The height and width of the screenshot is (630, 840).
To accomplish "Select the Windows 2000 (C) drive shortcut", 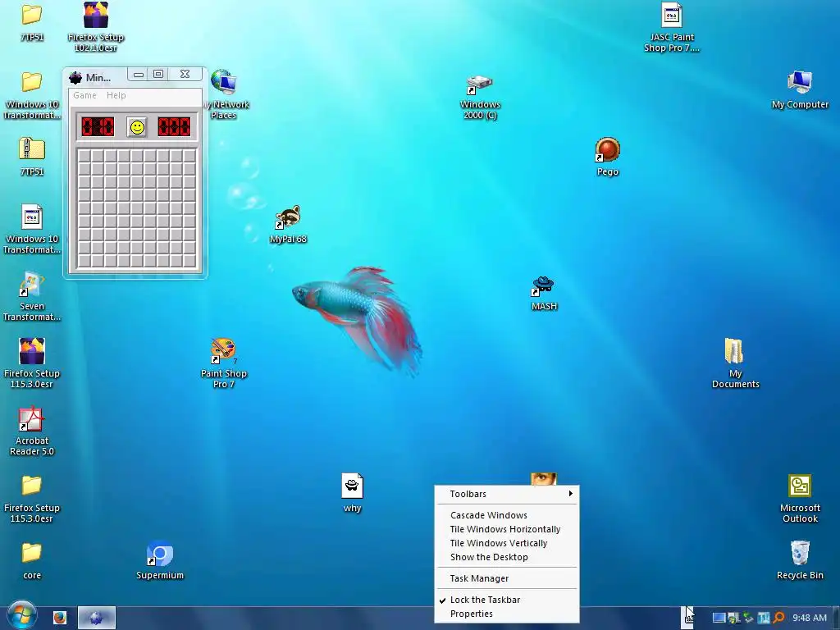I will [x=479, y=84].
